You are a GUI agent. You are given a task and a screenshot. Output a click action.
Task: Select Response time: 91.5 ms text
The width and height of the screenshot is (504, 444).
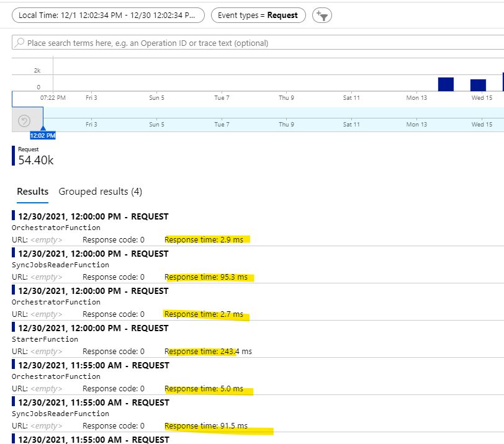[206, 426]
